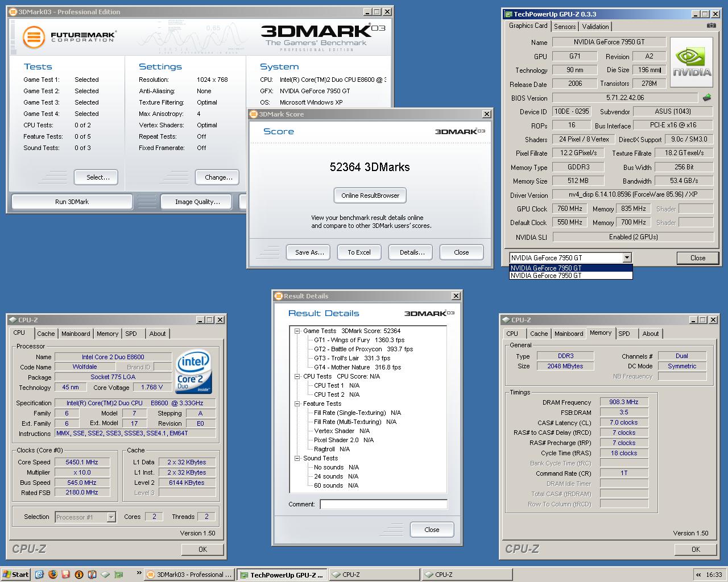Image resolution: width=728 pixels, height=582 pixels.
Task: Switch to the Validation tab in GPU-Z
Action: coord(595,27)
